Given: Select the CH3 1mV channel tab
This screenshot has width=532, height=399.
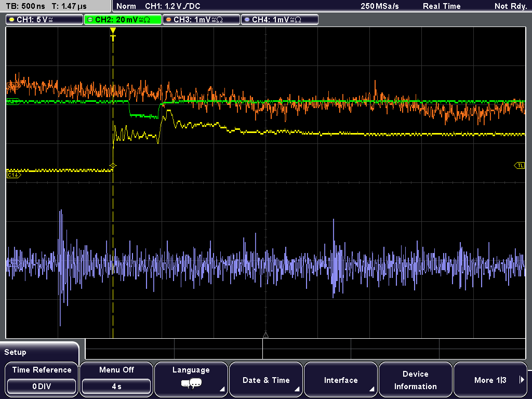Looking at the screenshot, I should point(201,20).
